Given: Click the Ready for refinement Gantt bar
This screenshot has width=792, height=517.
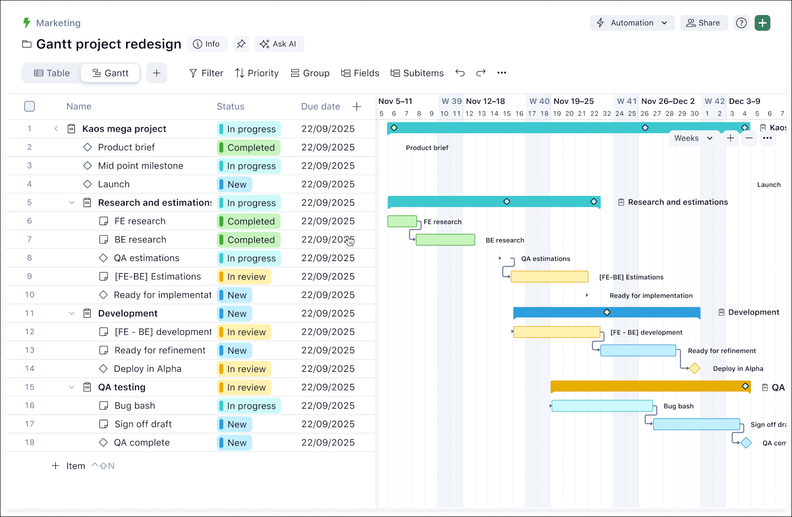Looking at the screenshot, I should click(x=638, y=350).
